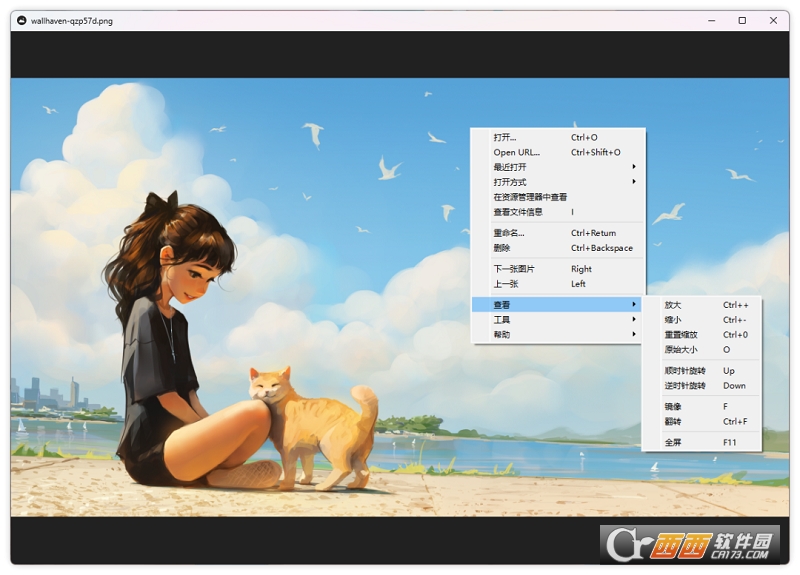
Task: Select 放大 to zoom in
Action: pos(702,305)
